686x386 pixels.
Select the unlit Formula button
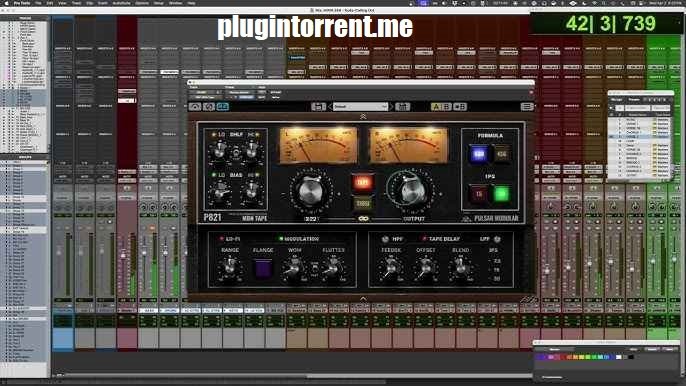[x=501, y=154]
